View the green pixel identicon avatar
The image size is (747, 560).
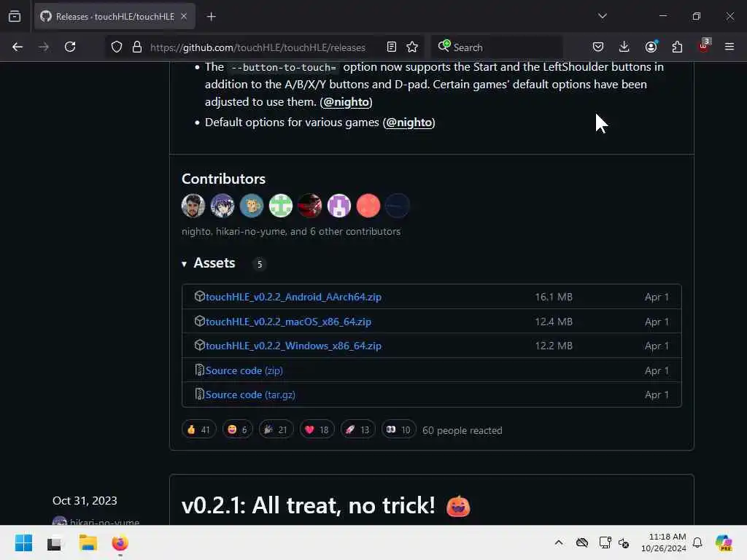click(281, 206)
